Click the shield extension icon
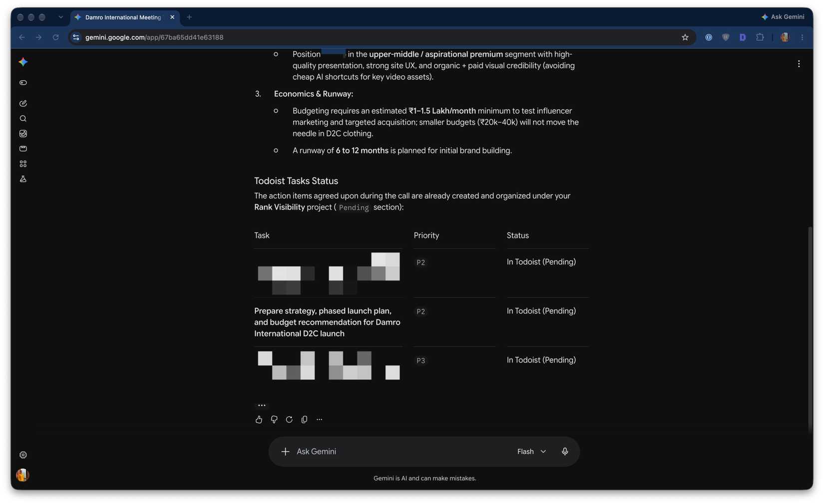Screen dimensions: 824x504 (x=726, y=37)
